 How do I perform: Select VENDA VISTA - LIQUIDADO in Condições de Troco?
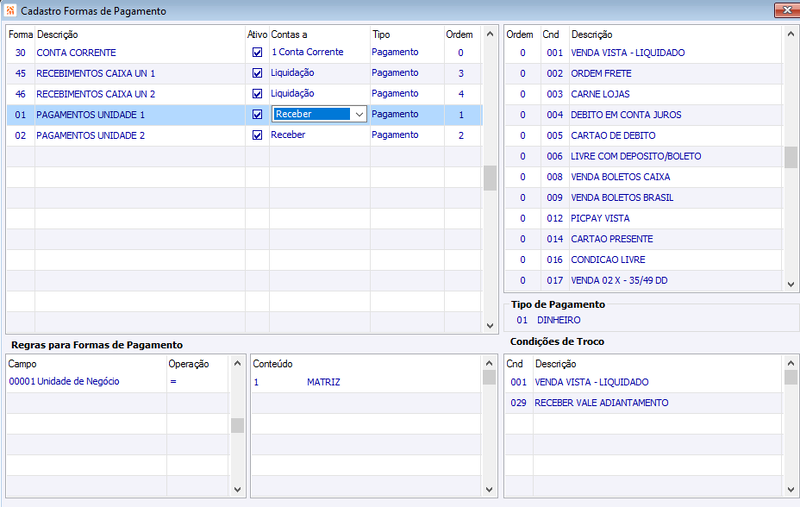click(x=592, y=382)
